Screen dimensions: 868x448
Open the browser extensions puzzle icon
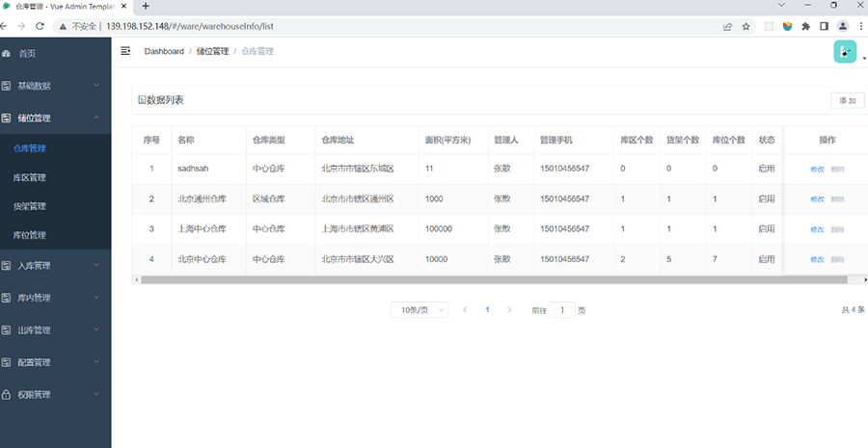tap(805, 26)
